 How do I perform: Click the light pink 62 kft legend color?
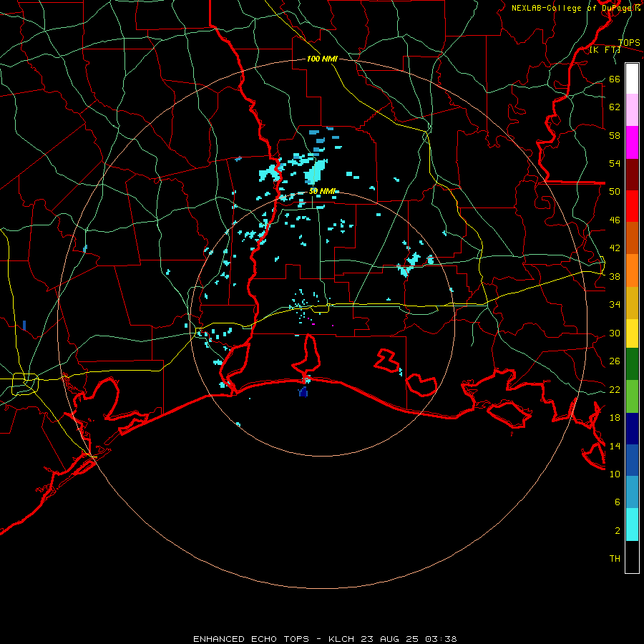coord(632,109)
